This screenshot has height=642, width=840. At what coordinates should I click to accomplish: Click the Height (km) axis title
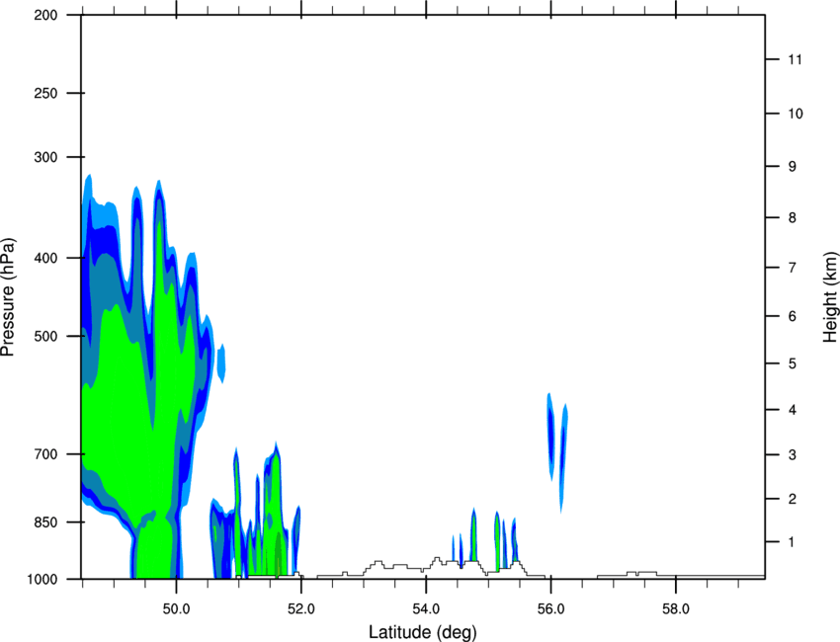[830, 297]
